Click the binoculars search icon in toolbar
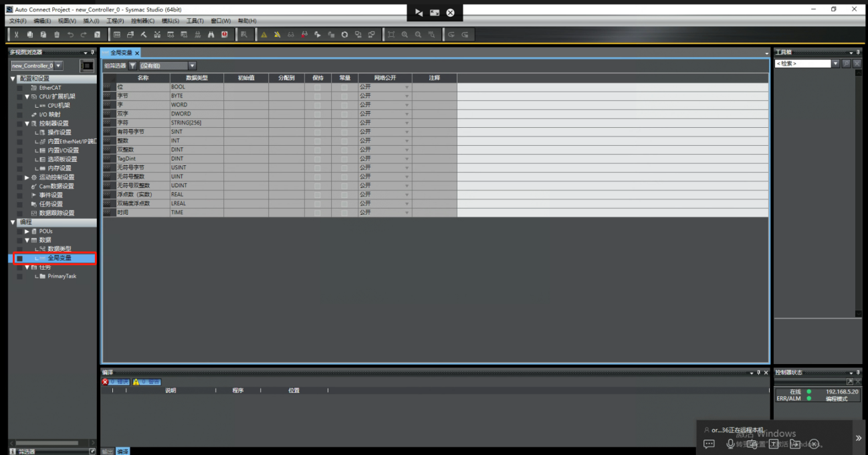Viewport: 868px width, 455px height. [211, 35]
